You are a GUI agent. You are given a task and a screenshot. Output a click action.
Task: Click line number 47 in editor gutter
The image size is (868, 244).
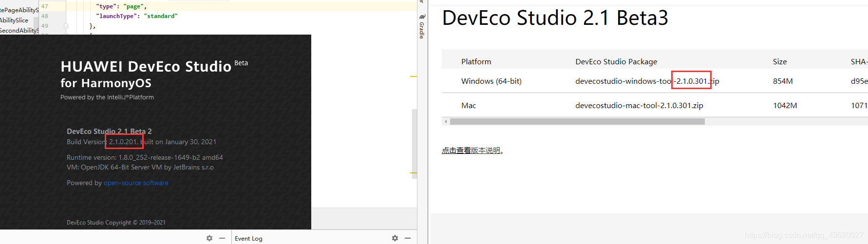[x=45, y=6]
